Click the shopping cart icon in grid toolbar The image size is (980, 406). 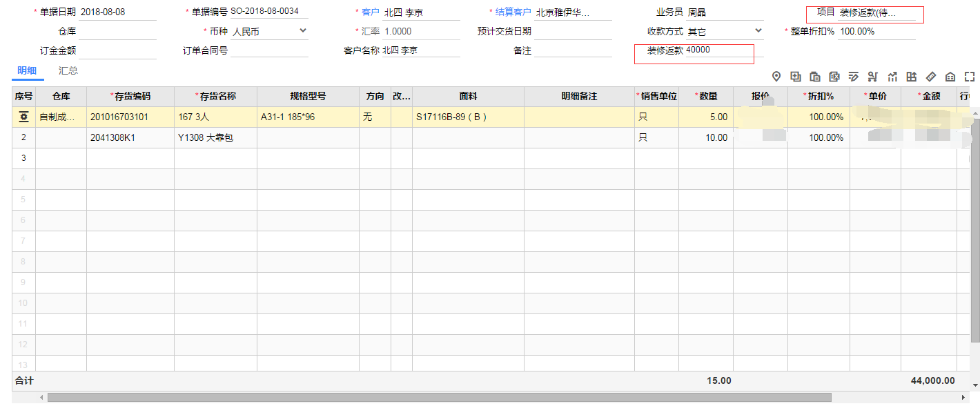pyautogui.click(x=872, y=77)
